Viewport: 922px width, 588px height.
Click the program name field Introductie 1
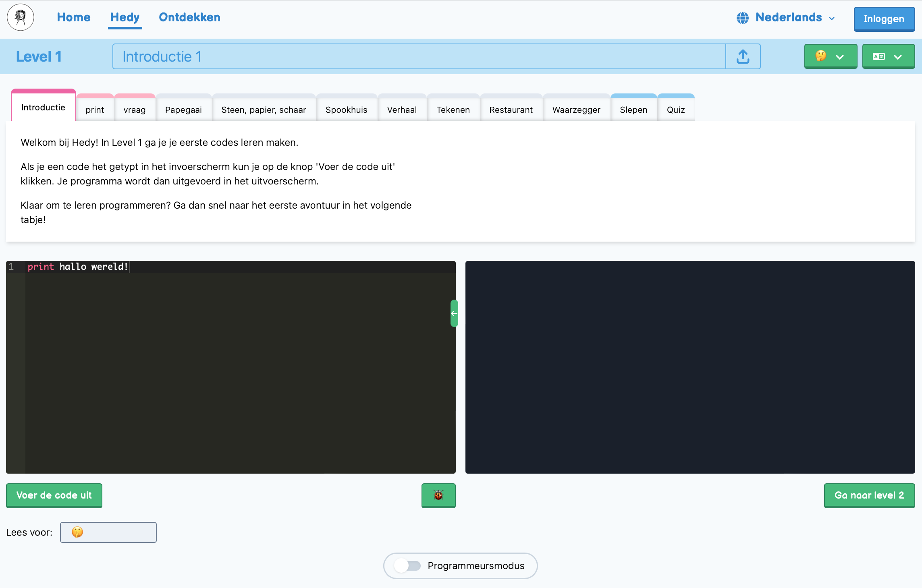pos(419,56)
